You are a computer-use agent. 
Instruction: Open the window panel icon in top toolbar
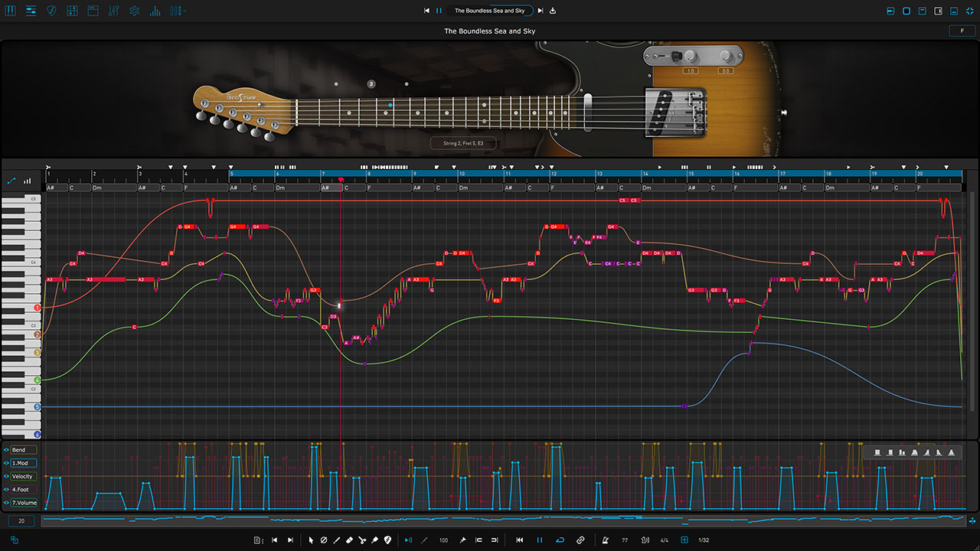(x=93, y=11)
